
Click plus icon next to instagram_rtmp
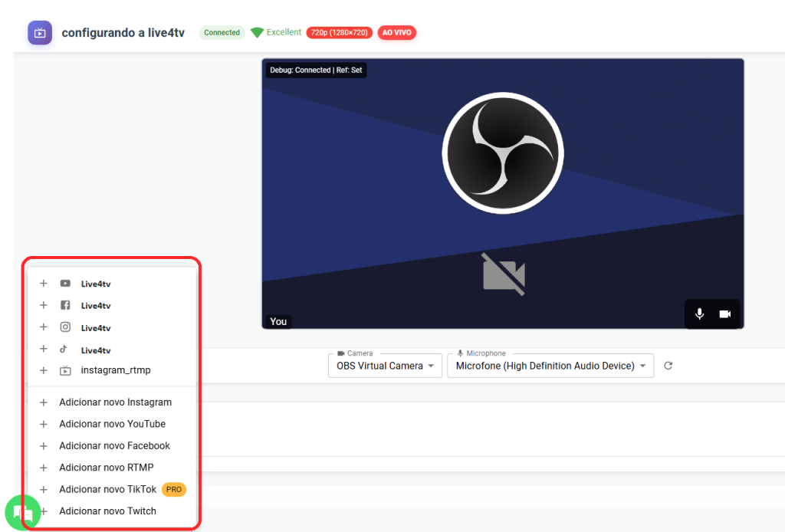pos(44,370)
